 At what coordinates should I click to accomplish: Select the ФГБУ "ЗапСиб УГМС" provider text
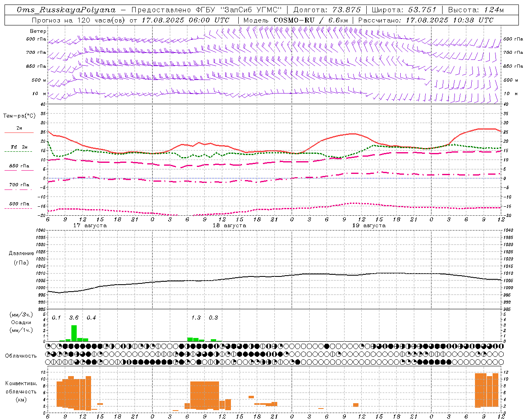239,10
